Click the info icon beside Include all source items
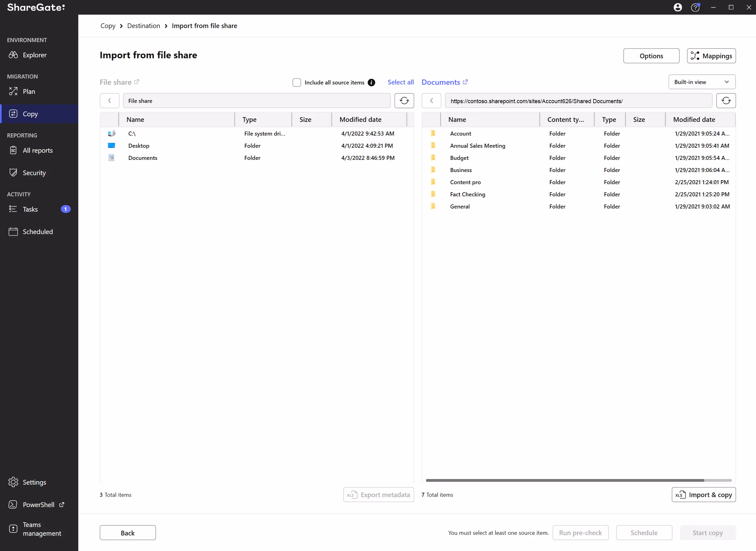 point(371,82)
